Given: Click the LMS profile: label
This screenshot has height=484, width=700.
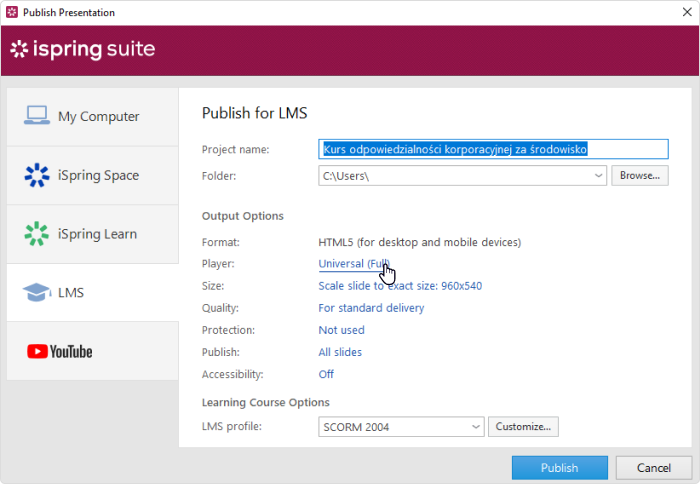Looking at the screenshot, I should 232,426.
